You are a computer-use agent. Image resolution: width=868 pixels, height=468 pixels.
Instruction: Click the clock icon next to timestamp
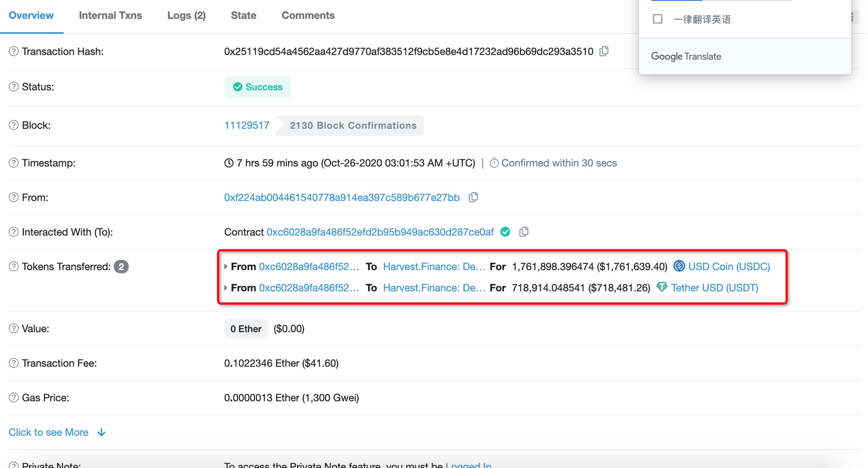point(229,163)
